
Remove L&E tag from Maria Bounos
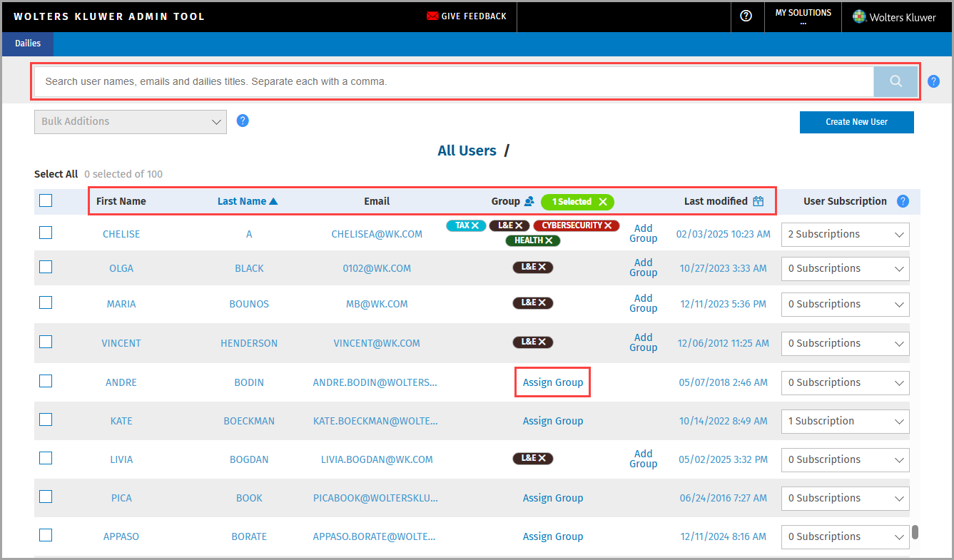pyautogui.click(x=542, y=302)
